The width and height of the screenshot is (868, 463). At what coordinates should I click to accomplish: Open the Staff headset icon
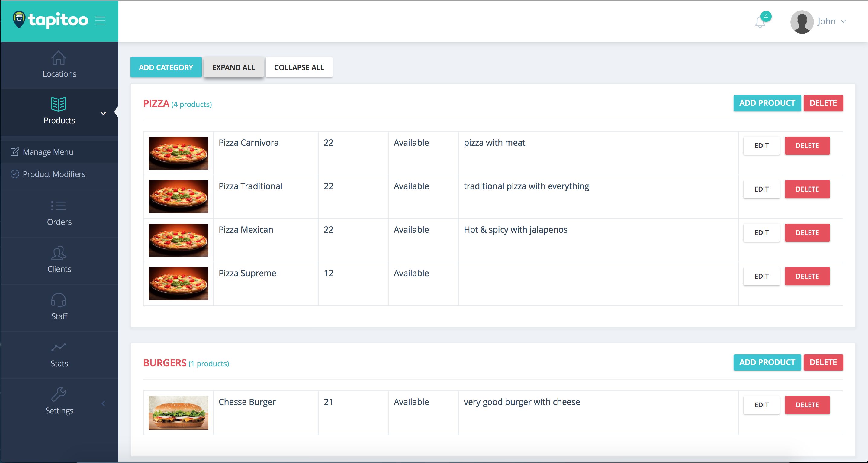(x=59, y=300)
